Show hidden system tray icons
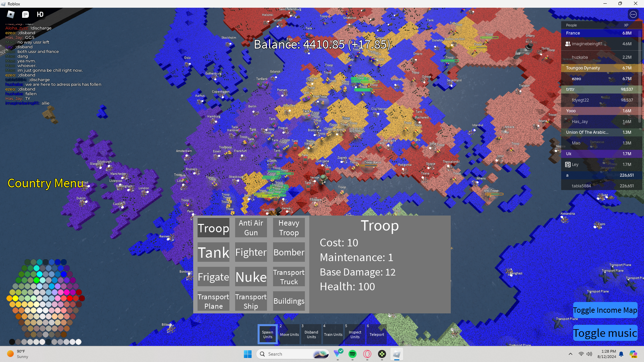 click(x=570, y=354)
